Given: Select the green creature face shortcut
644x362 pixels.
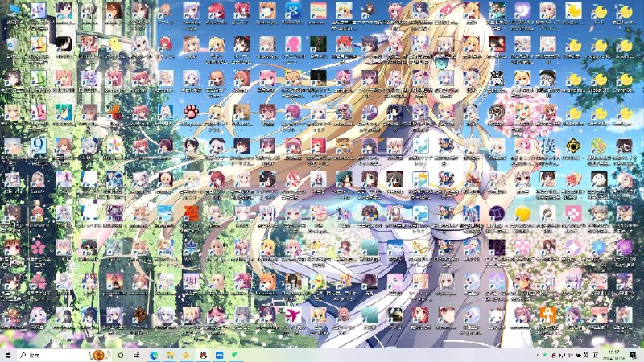Looking at the screenshot, I should (38, 78).
